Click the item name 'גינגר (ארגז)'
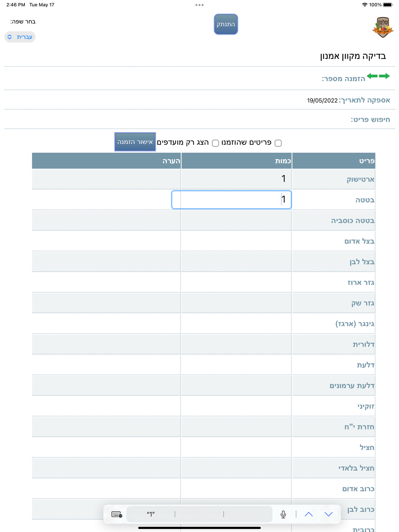Viewport: 399px width, 532px height. point(355,324)
